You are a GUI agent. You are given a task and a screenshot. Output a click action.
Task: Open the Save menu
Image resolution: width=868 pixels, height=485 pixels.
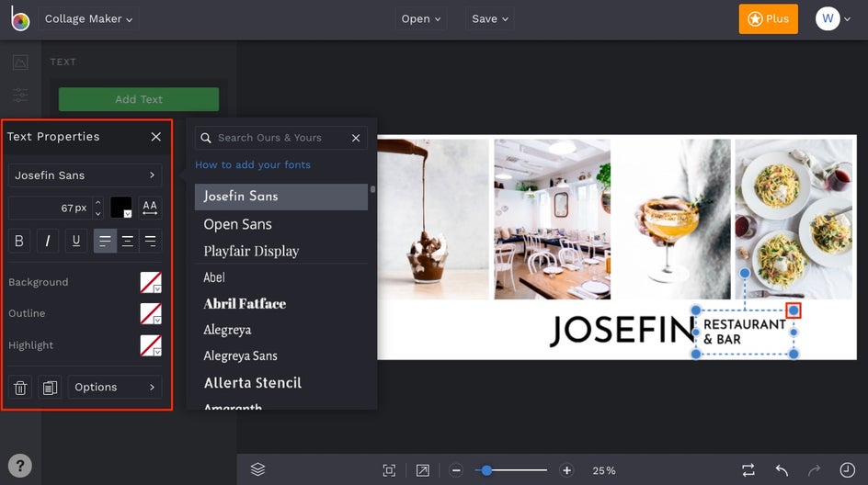coord(490,18)
